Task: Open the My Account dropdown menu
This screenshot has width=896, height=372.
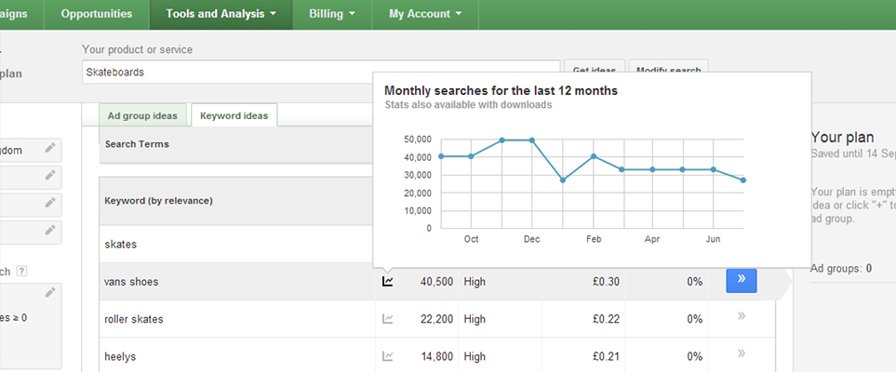Action: (x=425, y=14)
